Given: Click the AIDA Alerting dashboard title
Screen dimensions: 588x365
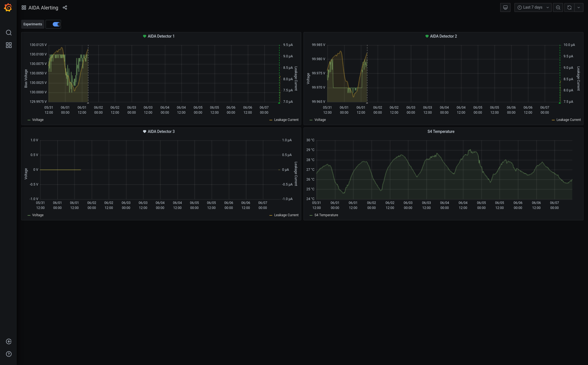Looking at the screenshot, I should [43, 8].
